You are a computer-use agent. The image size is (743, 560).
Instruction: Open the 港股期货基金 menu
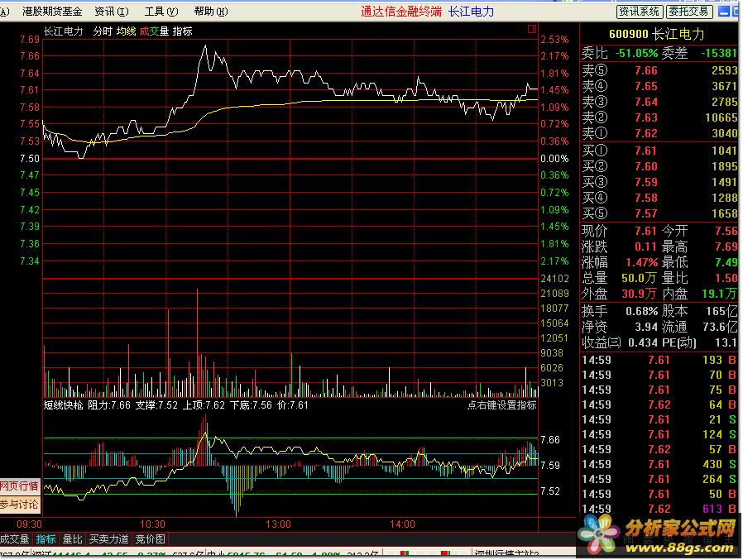52,12
